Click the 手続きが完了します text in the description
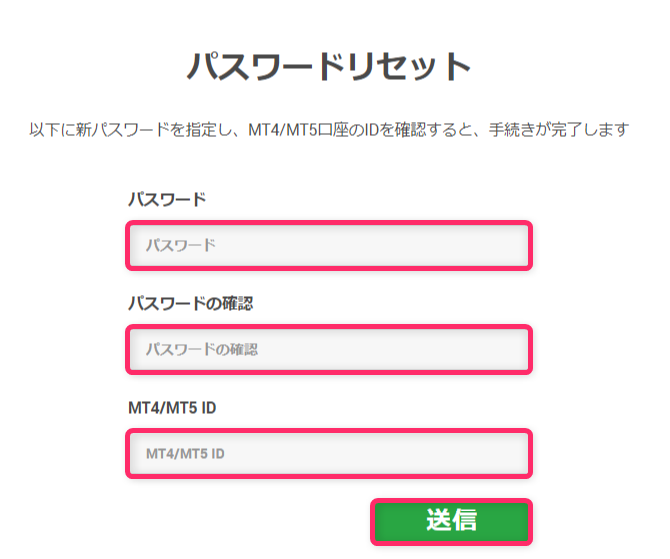 pos(559,129)
